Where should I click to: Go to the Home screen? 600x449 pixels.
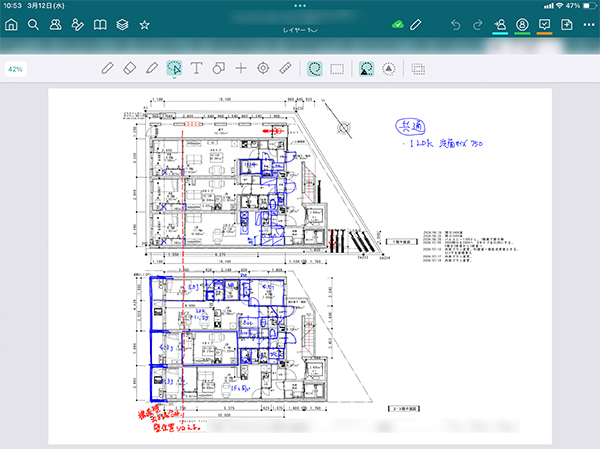click(x=12, y=24)
